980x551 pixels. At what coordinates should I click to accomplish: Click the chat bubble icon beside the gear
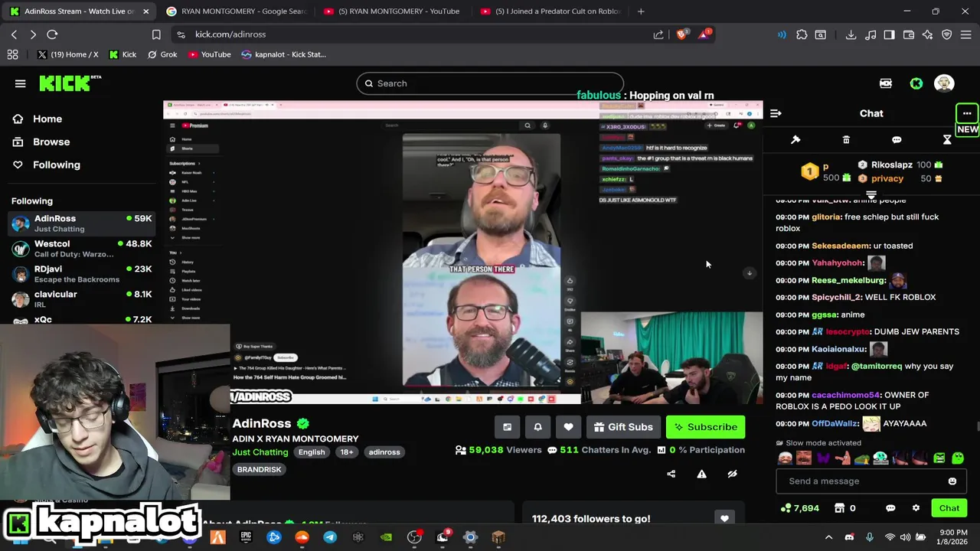coord(890,508)
